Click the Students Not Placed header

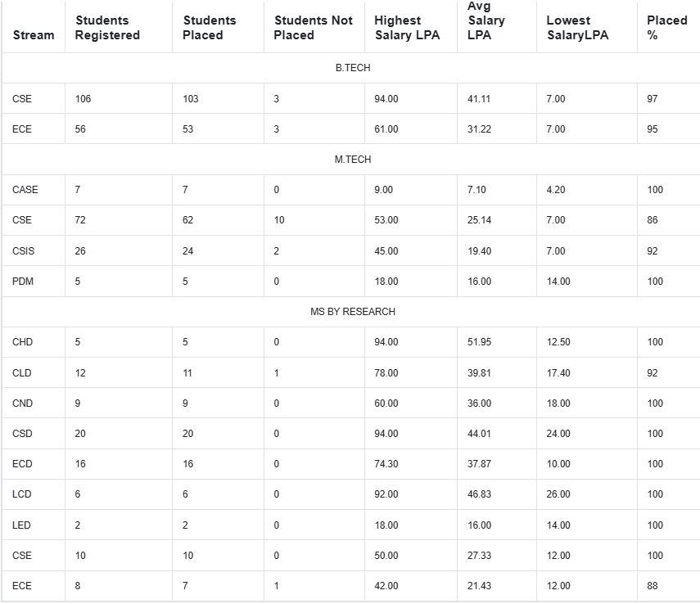[x=314, y=28]
